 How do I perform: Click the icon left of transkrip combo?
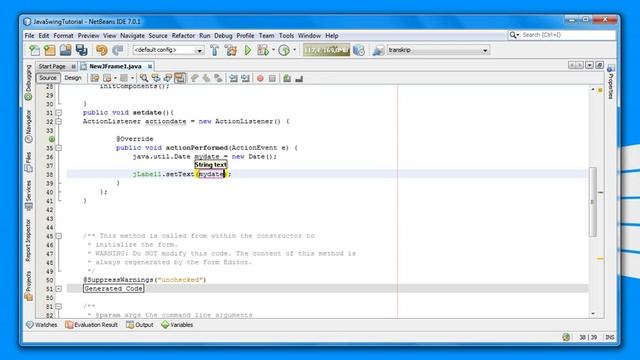coord(378,50)
